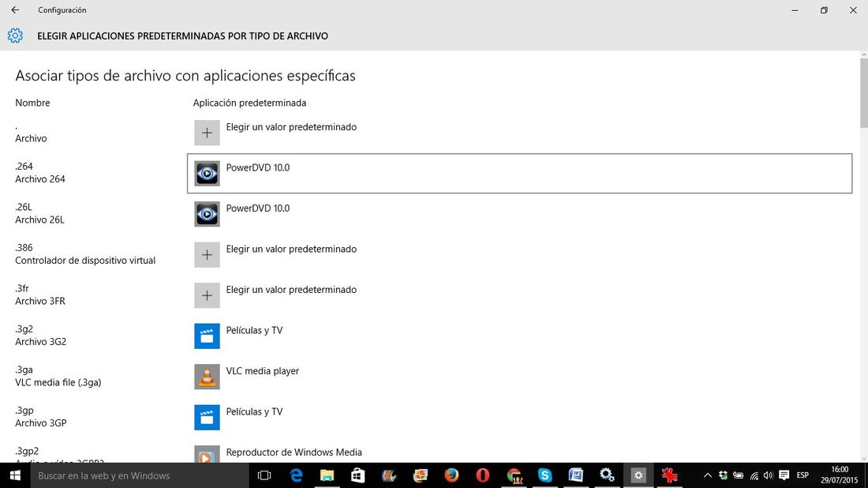Change Películas y TV default for .3g2
The image size is (868, 488).
(x=519, y=336)
